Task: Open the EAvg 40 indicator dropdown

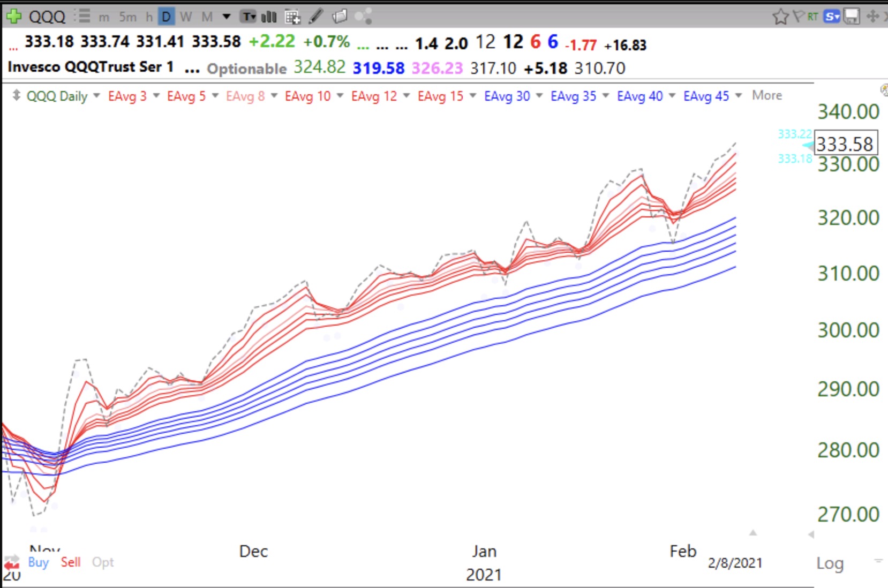Action: (x=672, y=96)
